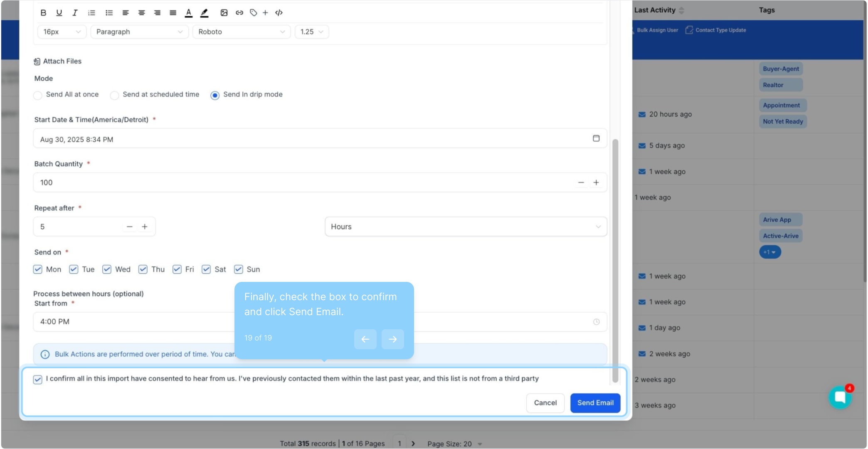Screen dimensions: 868x449
Task: Open calendar picker for start date
Action: (x=596, y=138)
